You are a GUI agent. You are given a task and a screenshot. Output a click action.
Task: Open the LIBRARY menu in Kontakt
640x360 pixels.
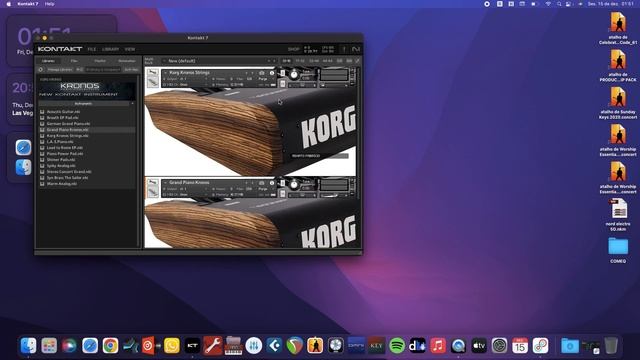click(x=111, y=49)
